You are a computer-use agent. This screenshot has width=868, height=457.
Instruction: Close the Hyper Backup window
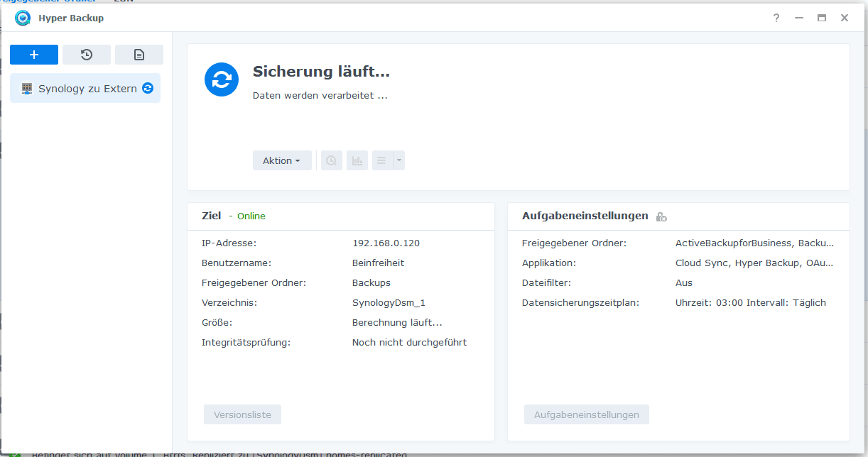[x=845, y=18]
